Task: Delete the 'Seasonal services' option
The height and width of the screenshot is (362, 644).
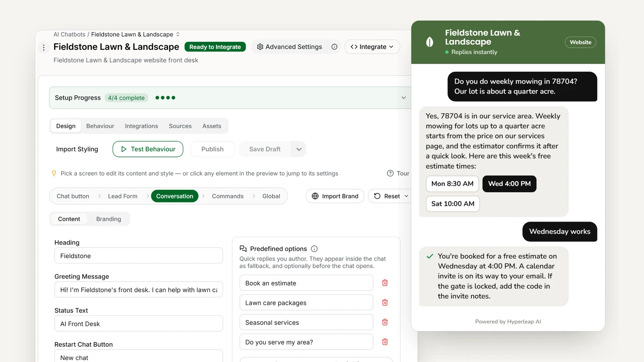Action: point(385,322)
